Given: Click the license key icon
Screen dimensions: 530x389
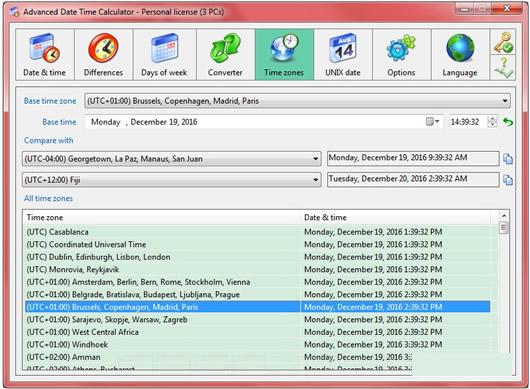Looking at the screenshot, I should (x=503, y=42).
